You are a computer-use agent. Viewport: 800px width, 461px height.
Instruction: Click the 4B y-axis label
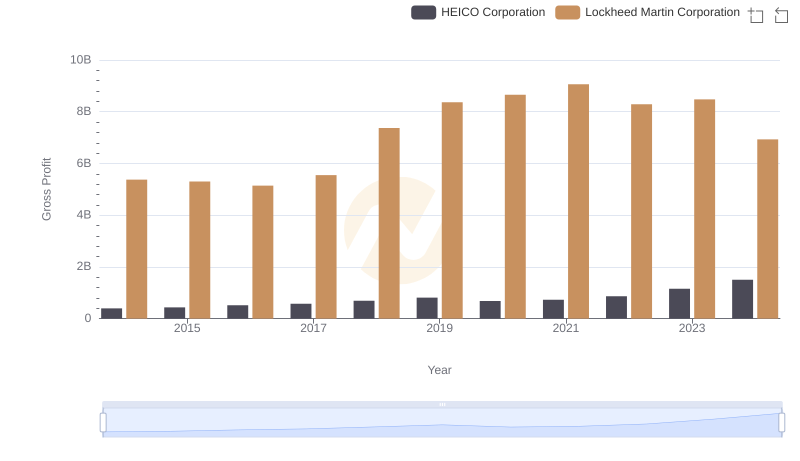pyautogui.click(x=84, y=215)
